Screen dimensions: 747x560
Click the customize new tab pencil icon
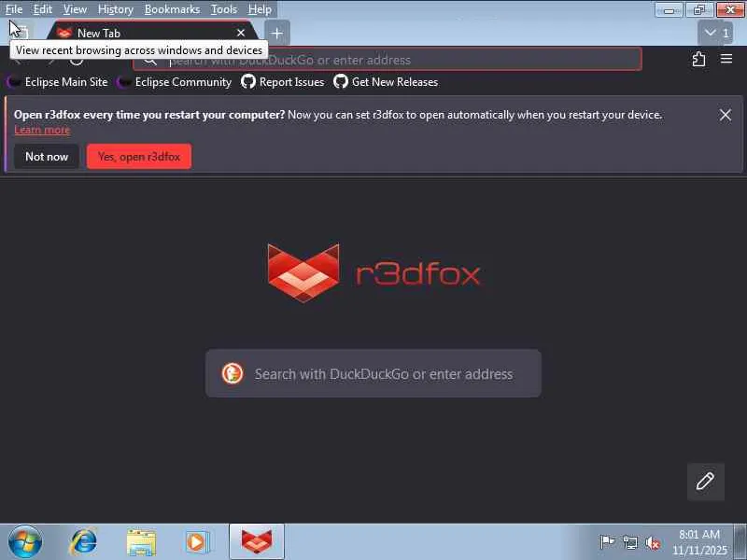coord(706,482)
